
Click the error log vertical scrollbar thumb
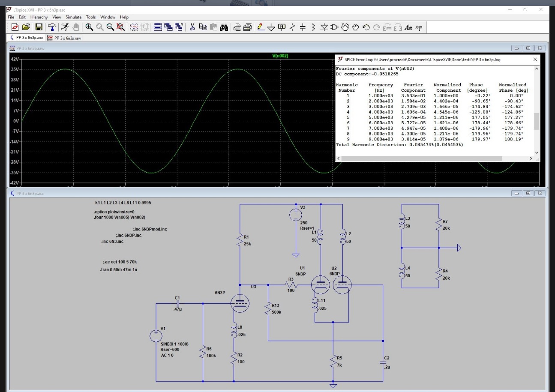[537, 121]
